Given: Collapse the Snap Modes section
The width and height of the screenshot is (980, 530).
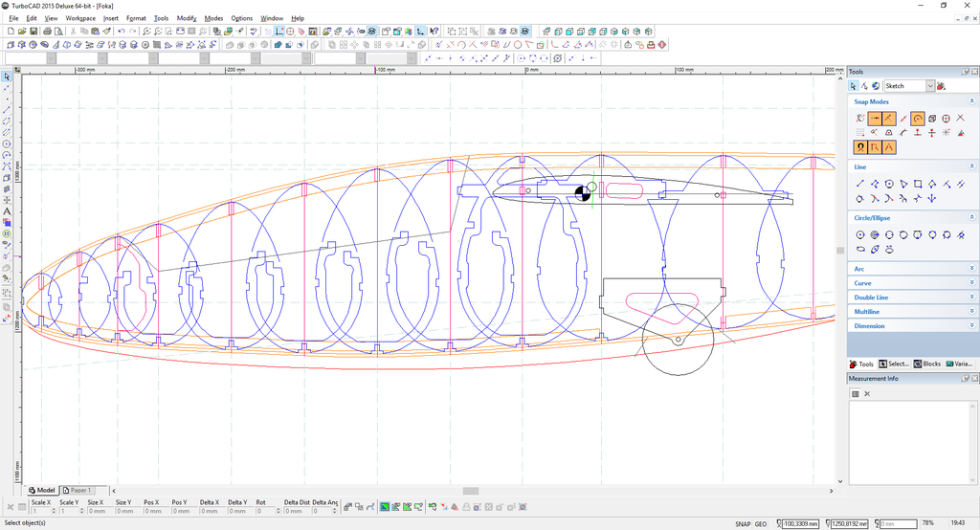Looking at the screenshot, I should [x=972, y=101].
